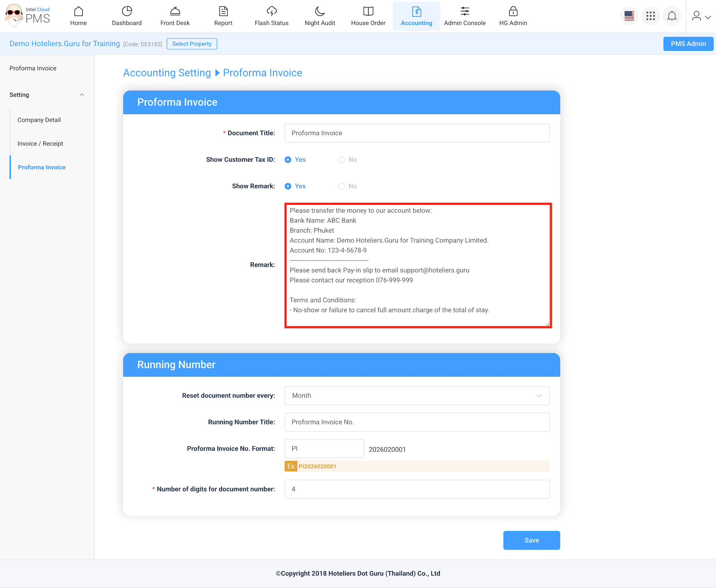Click the Document Title input field
This screenshot has width=716, height=588.
click(x=417, y=133)
